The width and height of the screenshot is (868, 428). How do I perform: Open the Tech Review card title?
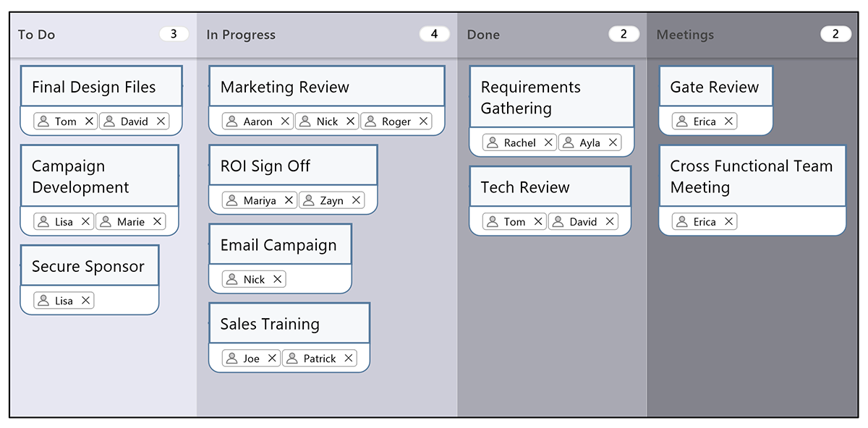pos(525,187)
